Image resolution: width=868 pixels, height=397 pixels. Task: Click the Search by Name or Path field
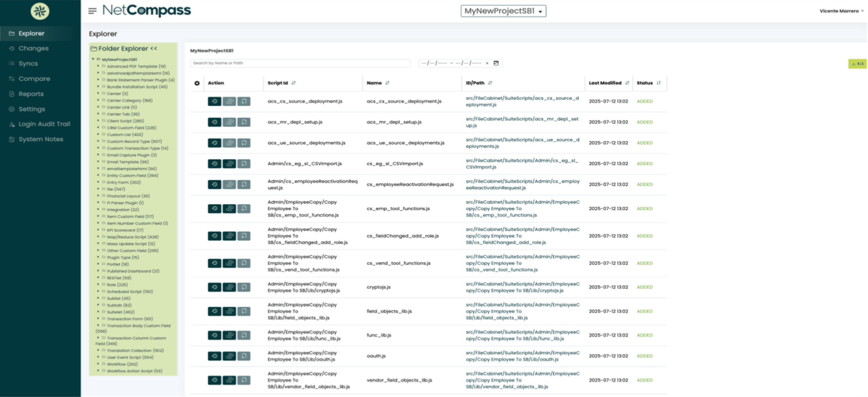[x=300, y=63]
